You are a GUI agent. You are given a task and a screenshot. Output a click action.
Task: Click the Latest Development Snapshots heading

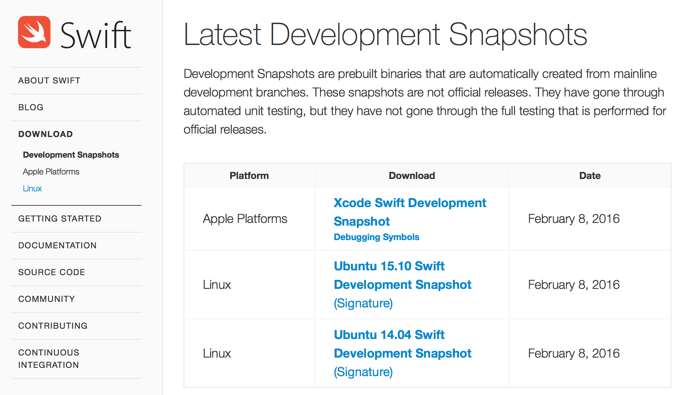[385, 35]
